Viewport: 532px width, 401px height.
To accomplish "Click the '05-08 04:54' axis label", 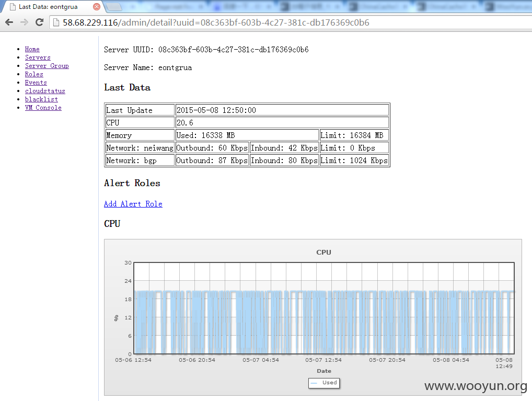I will tap(451, 360).
